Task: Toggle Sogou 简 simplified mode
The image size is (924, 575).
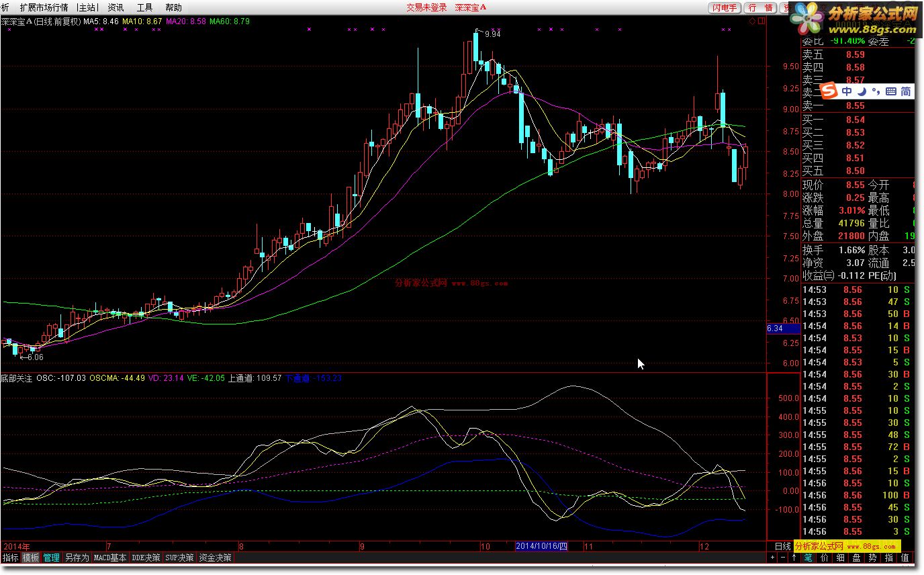Action: (x=906, y=91)
